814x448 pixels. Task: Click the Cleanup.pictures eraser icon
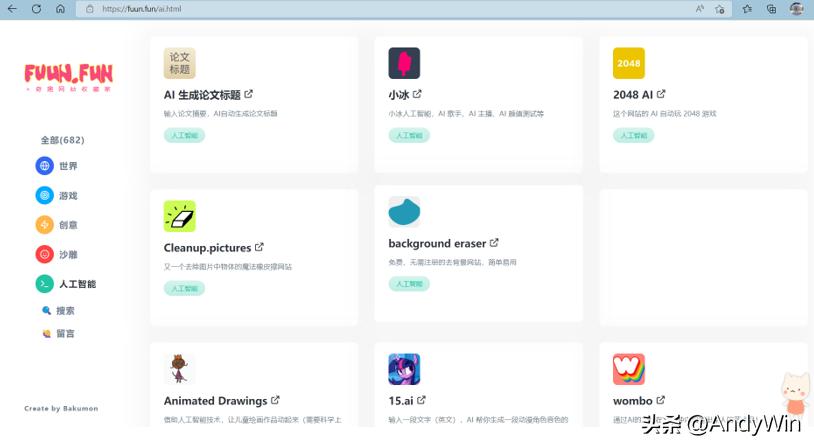click(x=180, y=216)
